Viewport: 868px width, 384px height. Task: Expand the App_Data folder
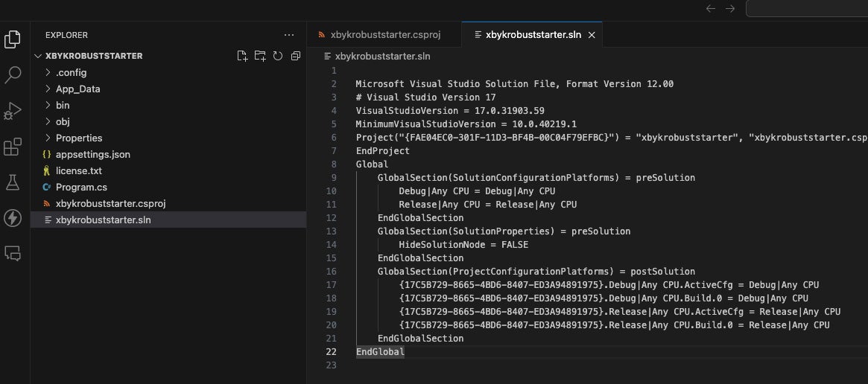pos(77,89)
